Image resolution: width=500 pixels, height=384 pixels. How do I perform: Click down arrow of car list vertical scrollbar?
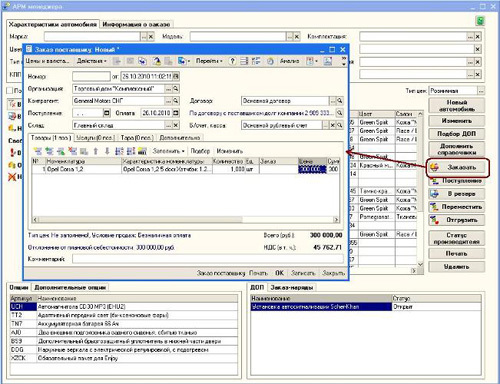click(x=420, y=264)
